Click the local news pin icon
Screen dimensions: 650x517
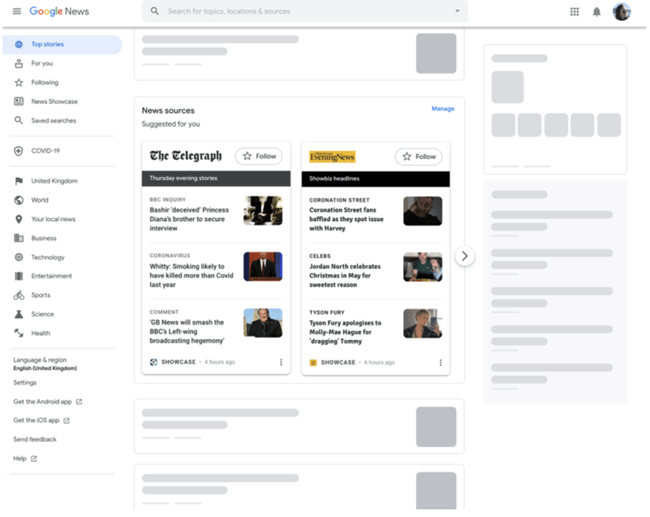click(19, 219)
